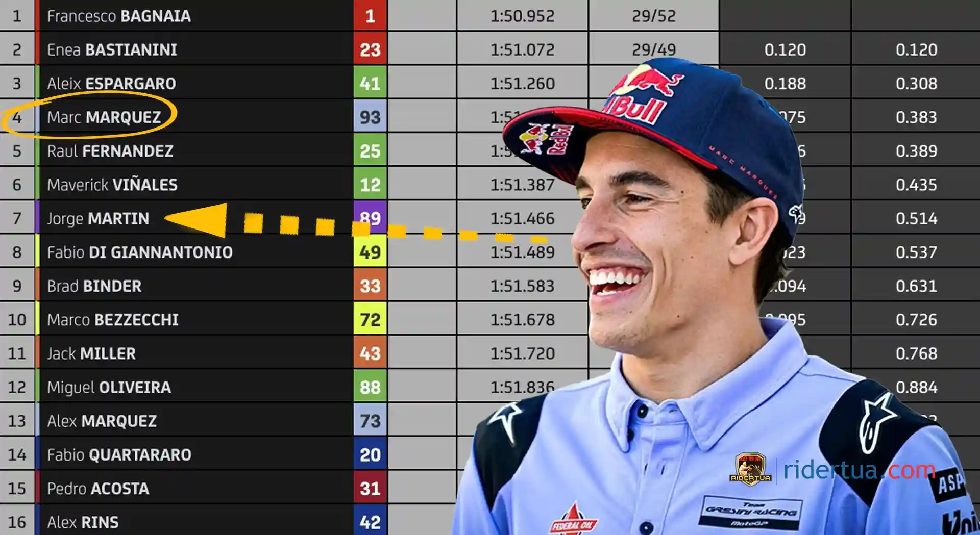Select Pedro ACOSTA in position 15

(98, 488)
